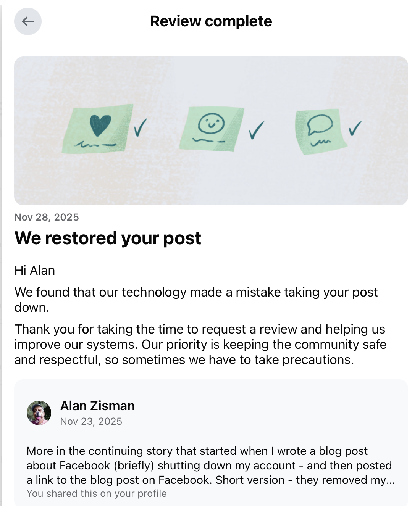This screenshot has width=420, height=506.
Task: Click 'You shared this on your profile' link
Action: coord(97,493)
